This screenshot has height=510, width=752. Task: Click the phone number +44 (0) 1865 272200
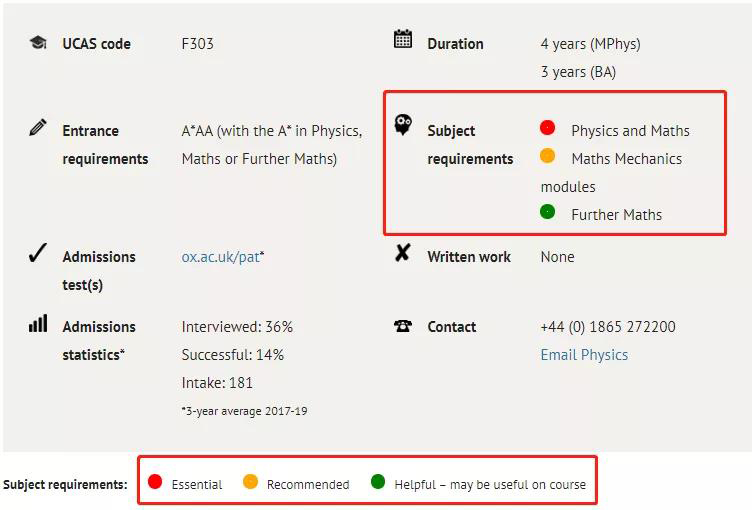coord(608,327)
